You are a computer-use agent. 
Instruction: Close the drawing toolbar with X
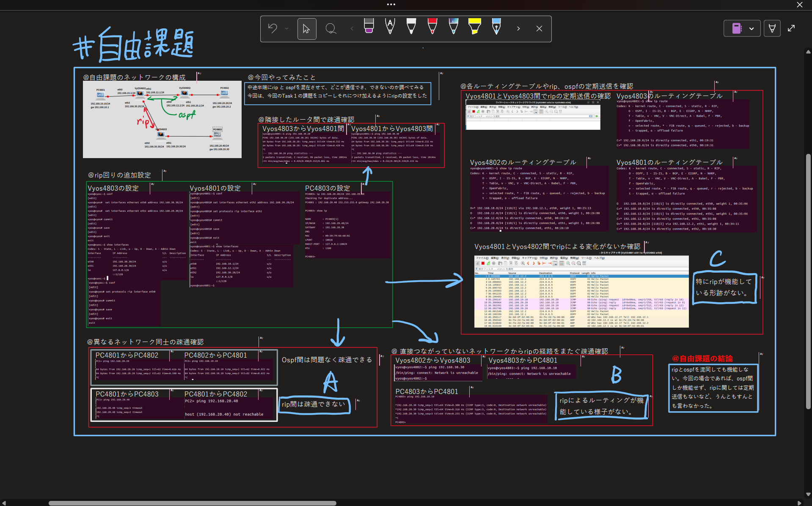(x=539, y=29)
